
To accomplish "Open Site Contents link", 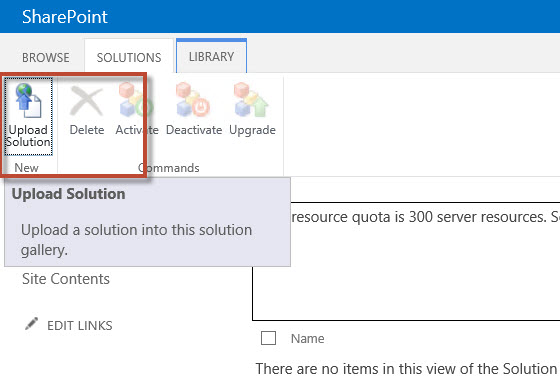I will (x=66, y=279).
